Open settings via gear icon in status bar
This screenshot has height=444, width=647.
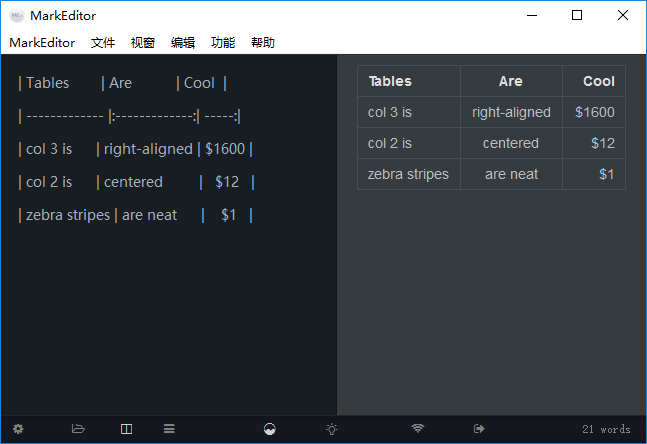click(18, 429)
